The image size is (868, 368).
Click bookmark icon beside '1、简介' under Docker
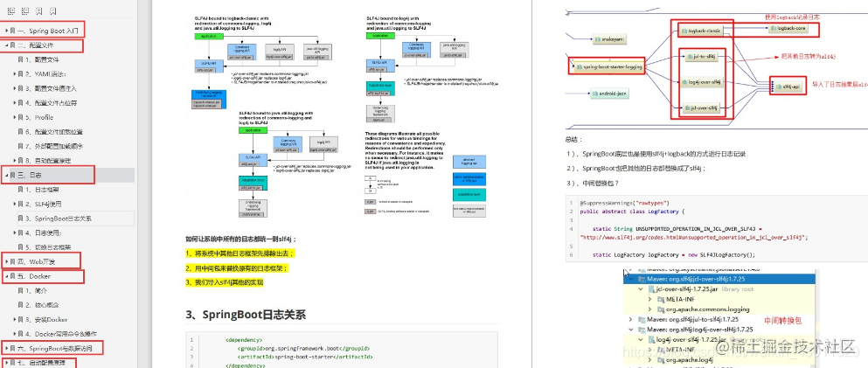pos(20,290)
